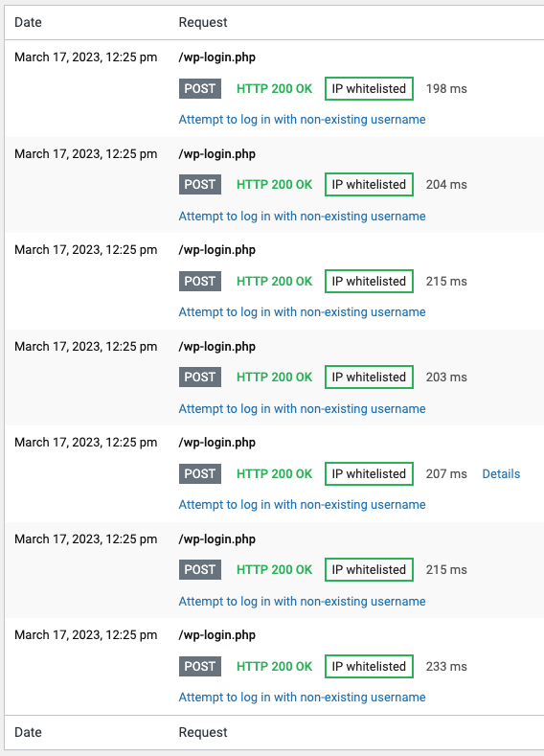Click the March 17 date in the first row
This screenshot has width=544, height=756.
coord(86,57)
